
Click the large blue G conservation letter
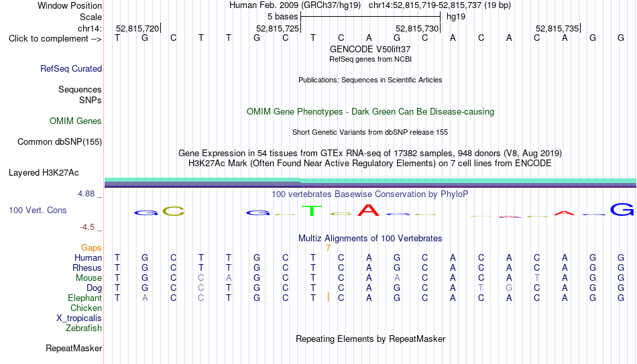coord(622,210)
